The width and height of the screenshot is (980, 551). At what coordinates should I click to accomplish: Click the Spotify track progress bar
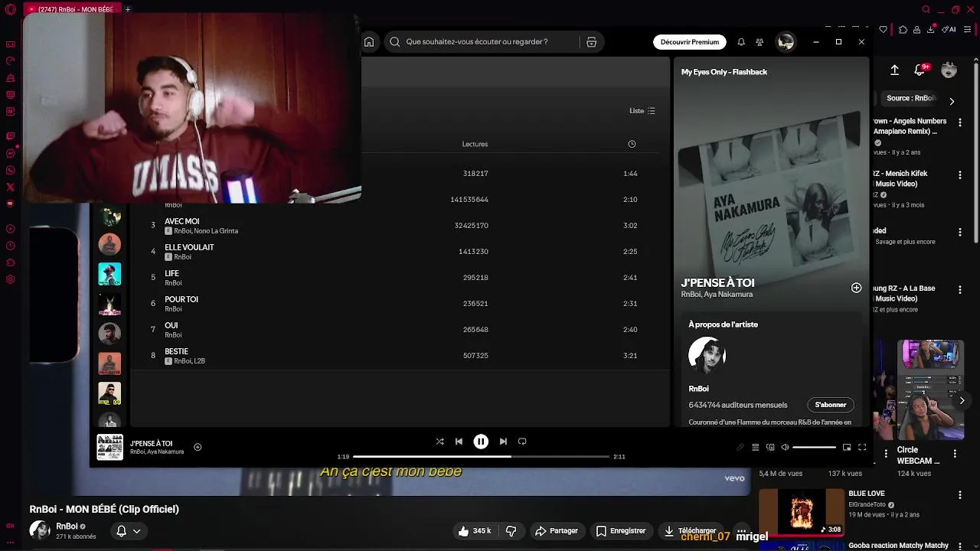481,456
